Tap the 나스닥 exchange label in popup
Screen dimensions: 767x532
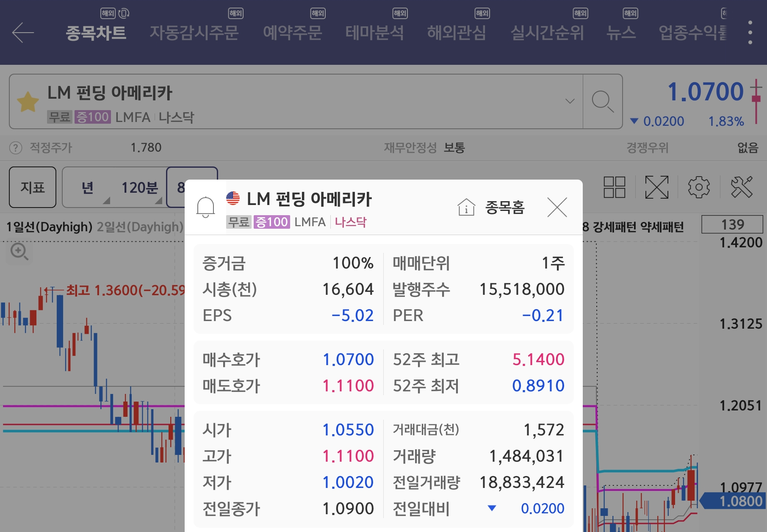(x=351, y=222)
